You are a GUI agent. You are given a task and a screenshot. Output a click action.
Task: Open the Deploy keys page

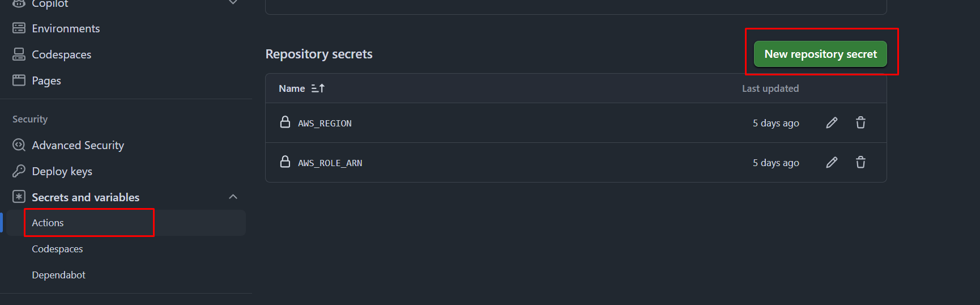(62, 171)
